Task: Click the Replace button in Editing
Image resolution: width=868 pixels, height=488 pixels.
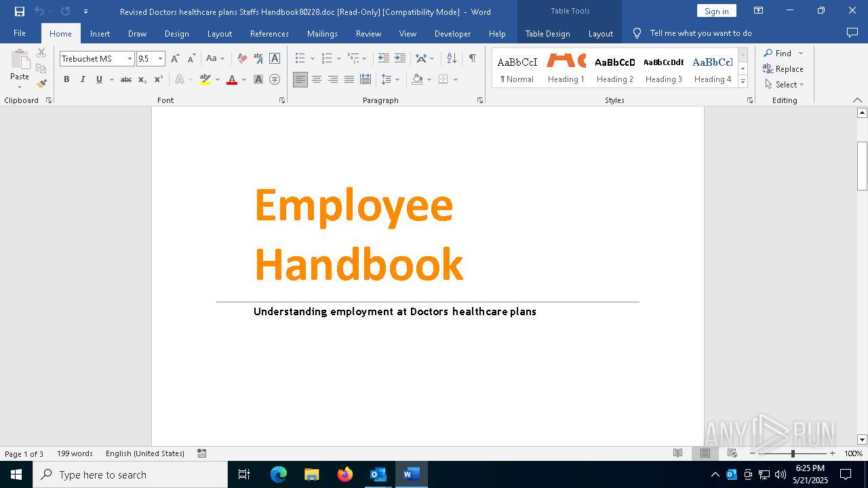Action: [x=783, y=68]
